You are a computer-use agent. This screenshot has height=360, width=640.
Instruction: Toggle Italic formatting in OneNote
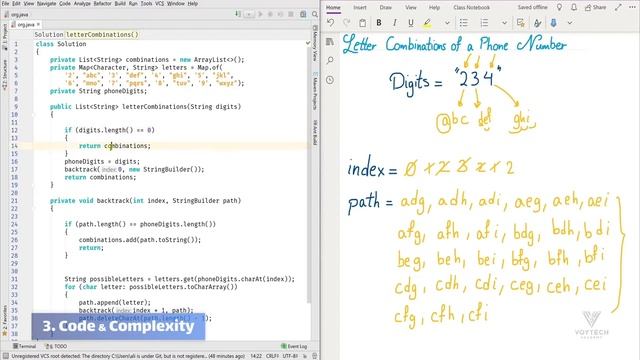click(395, 23)
